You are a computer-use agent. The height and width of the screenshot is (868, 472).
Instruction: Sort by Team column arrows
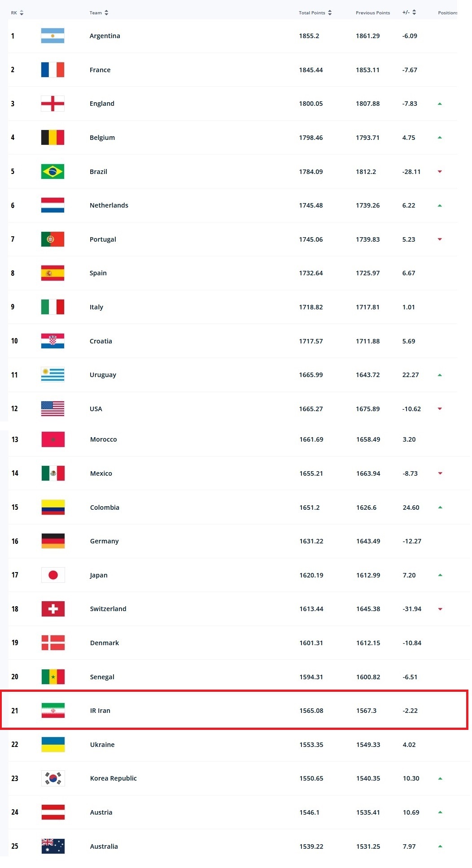click(x=106, y=13)
